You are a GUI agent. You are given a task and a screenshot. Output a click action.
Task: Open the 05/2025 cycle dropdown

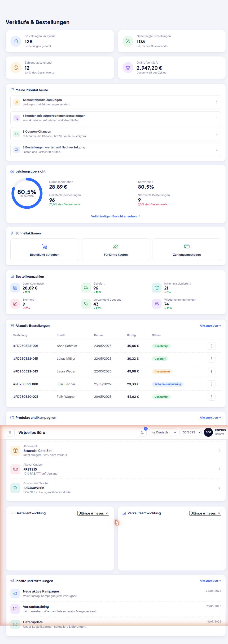[x=190, y=432]
